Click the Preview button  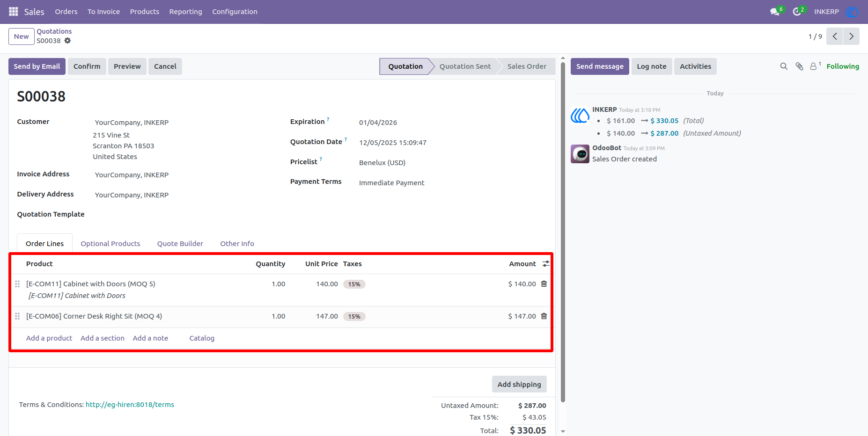[127, 66]
